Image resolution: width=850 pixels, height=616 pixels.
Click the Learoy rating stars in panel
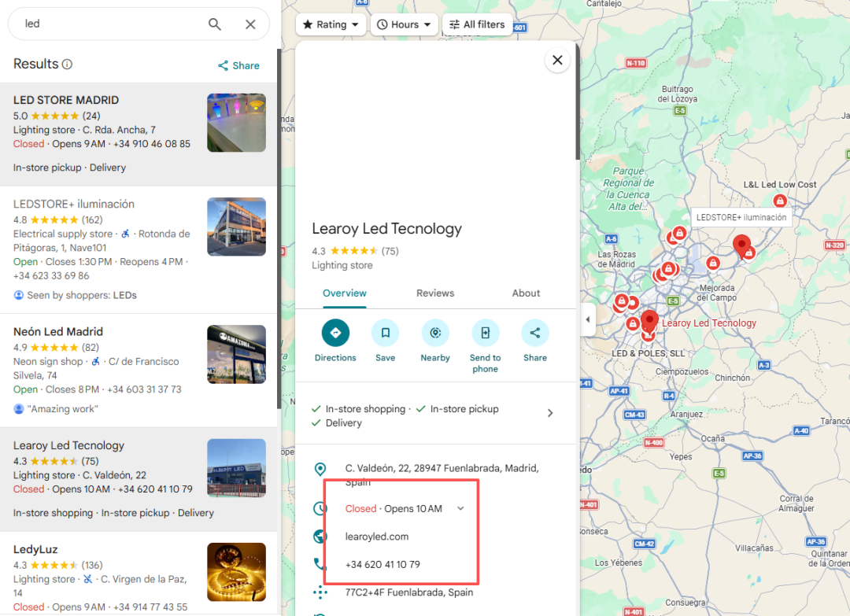click(353, 251)
